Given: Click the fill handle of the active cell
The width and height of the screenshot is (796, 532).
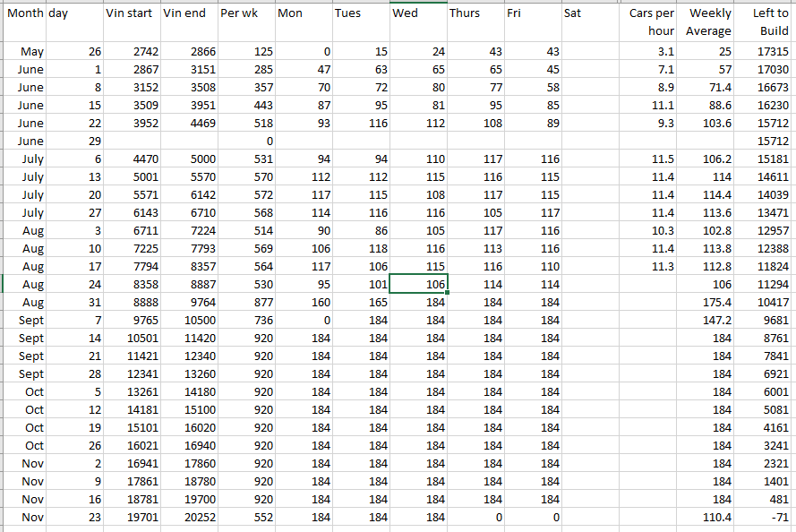Looking at the screenshot, I should tap(446, 293).
